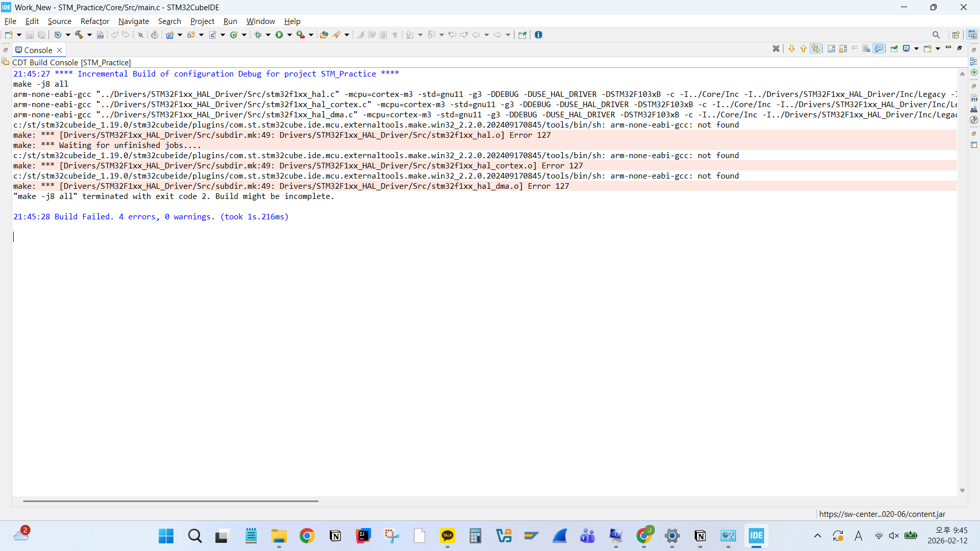The image size is (980, 551).
Task: Select the Console tab
Action: tap(38, 50)
